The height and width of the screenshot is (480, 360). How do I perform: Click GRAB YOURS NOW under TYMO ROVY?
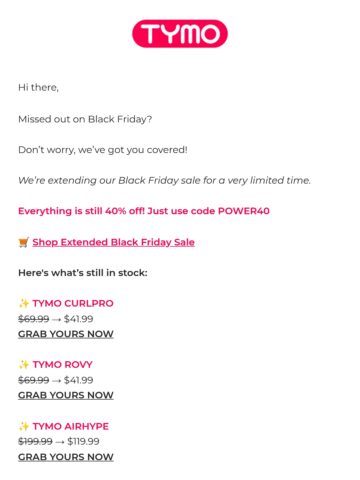[x=66, y=395]
